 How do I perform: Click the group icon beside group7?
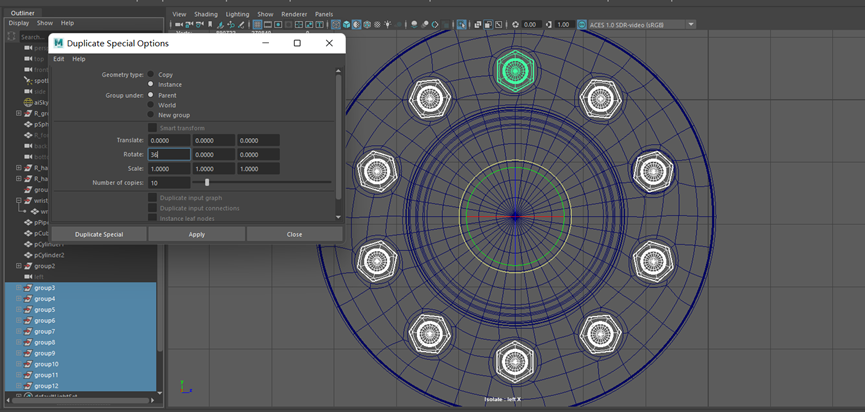click(x=29, y=331)
